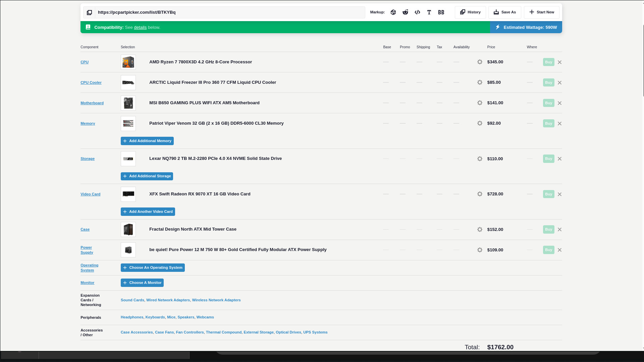Open the History button
This screenshot has height=362, width=644.
(x=470, y=12)
